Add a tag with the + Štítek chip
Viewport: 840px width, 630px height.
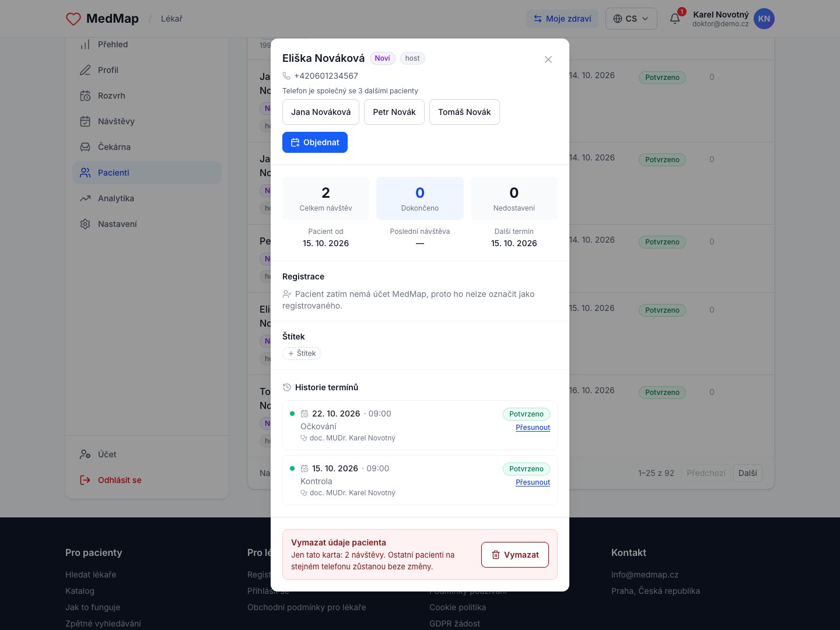click(302, 353)
